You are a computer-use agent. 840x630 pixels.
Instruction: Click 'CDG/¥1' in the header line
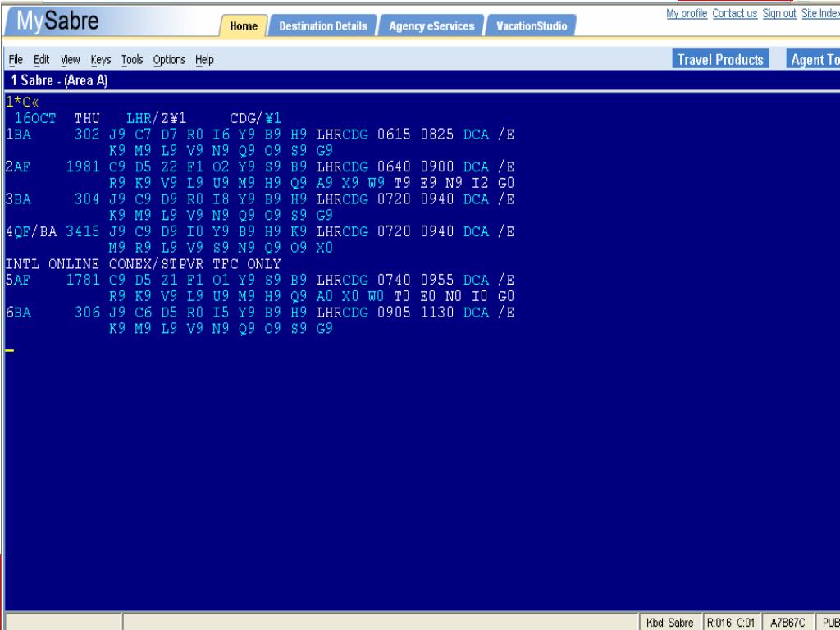[x=256, y=118]
